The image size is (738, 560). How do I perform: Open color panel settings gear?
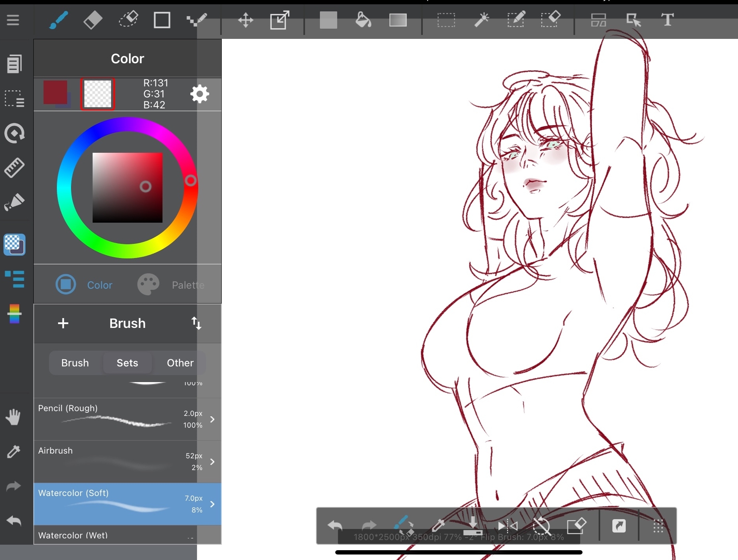[200, 94]
